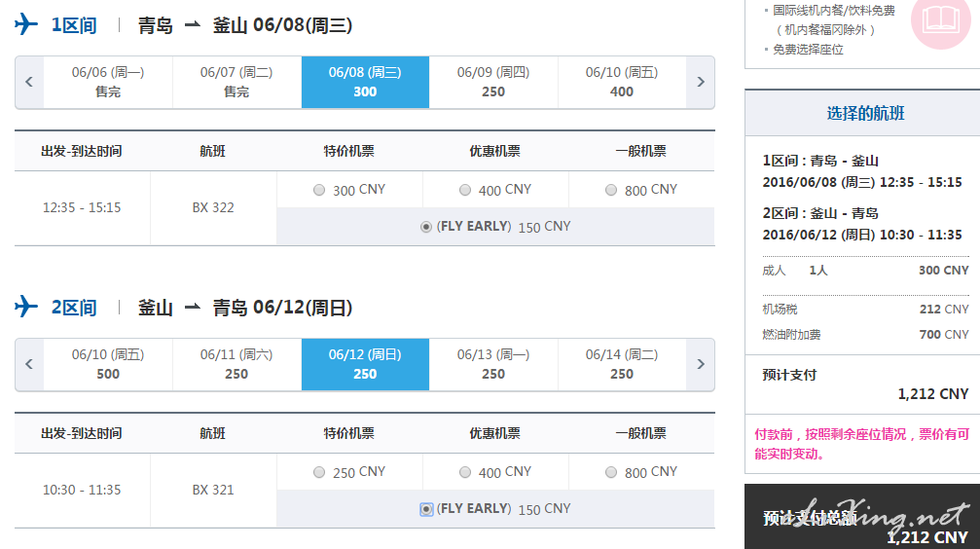This screenshot has width=980, height=549.
Task: Select 250 CNY special fare for BX 321
Action: click(319, 472)
